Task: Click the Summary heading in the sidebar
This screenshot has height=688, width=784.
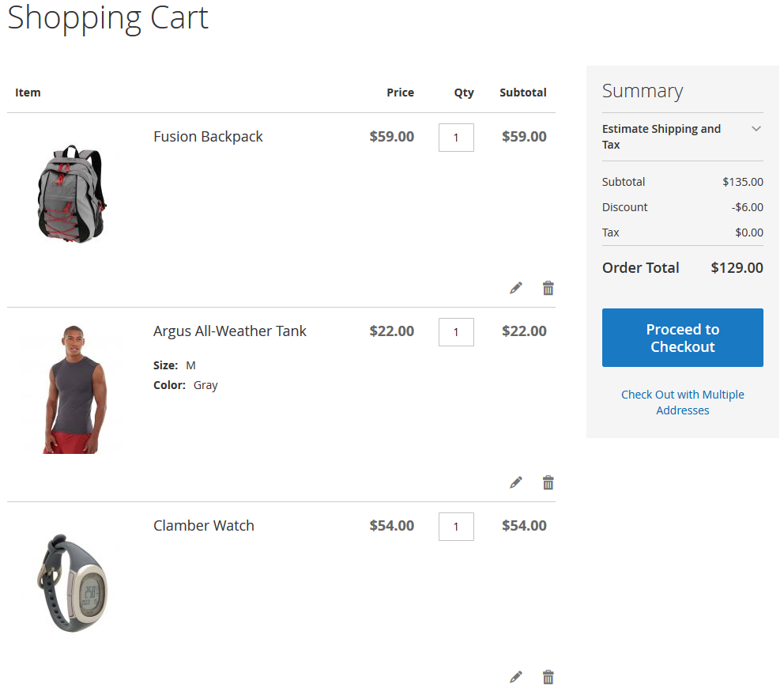Action: click(x=642, y=91)
